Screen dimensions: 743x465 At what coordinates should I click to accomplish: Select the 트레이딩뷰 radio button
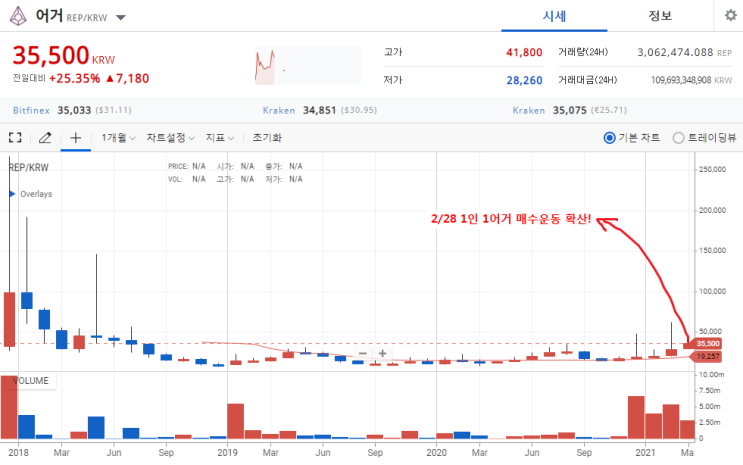679,138
